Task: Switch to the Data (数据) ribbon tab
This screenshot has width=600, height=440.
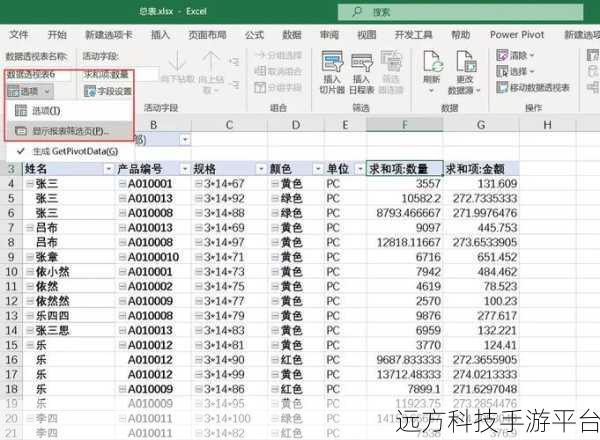Action: tap(292, 35)
